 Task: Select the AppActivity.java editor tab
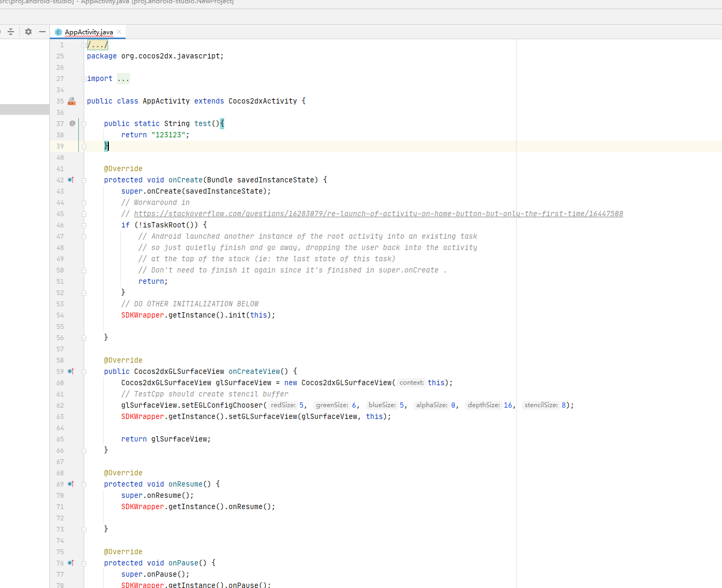click(89, 32)
